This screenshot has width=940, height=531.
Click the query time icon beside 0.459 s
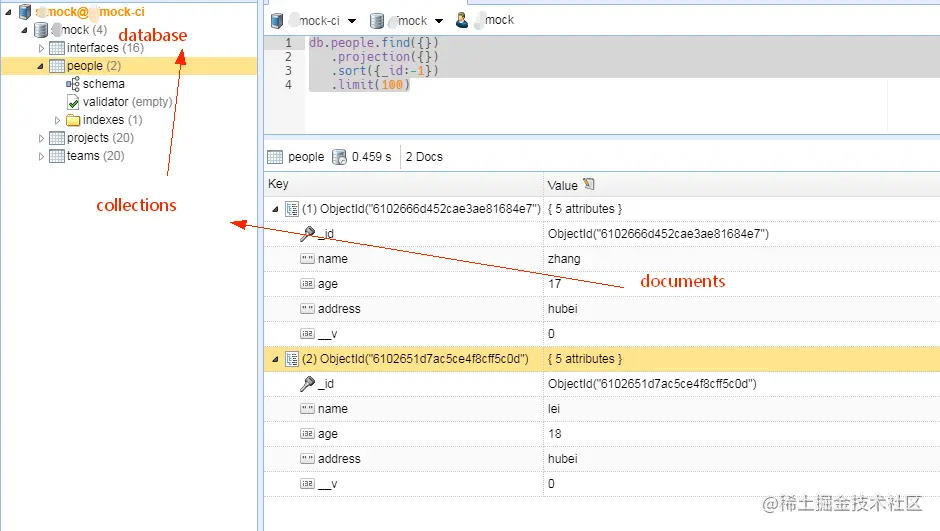tap(339, 157)
